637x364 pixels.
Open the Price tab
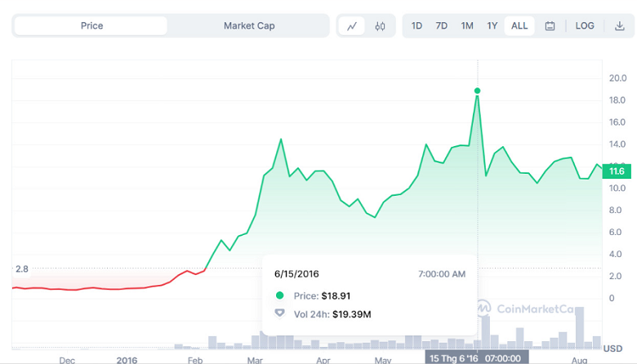(x=91, y=26)
